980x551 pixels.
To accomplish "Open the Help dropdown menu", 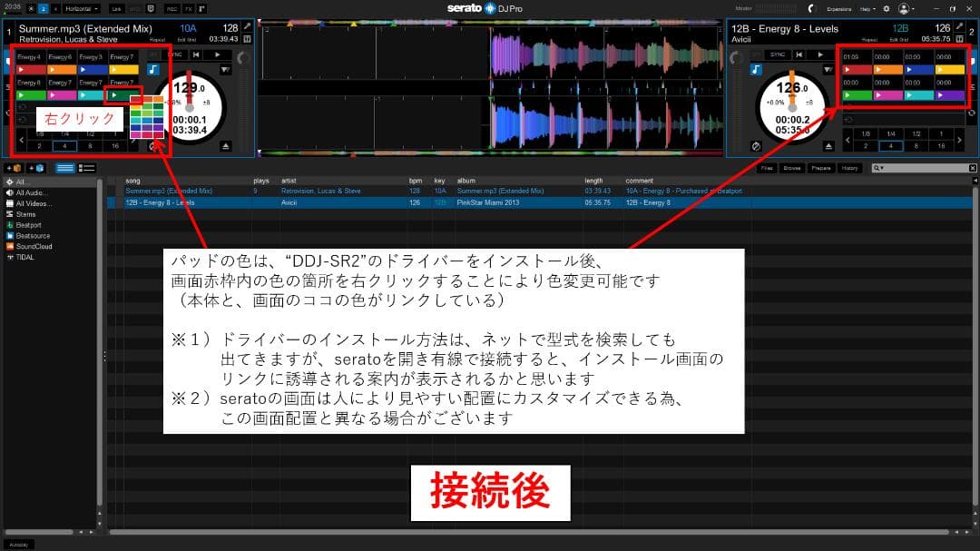I will [x=867, y=10].
